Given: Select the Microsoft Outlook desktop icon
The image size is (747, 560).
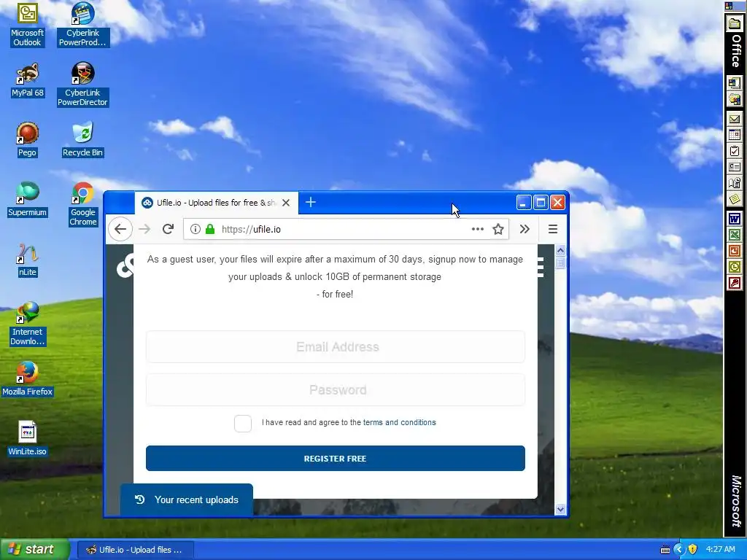Looking at the screenshot, I should pos(27,25).
